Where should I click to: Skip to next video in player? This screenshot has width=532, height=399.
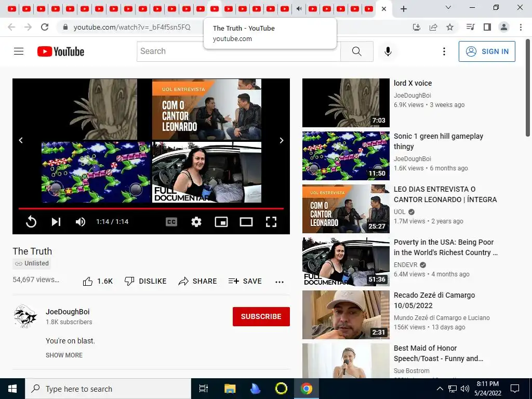pos(56,221)
